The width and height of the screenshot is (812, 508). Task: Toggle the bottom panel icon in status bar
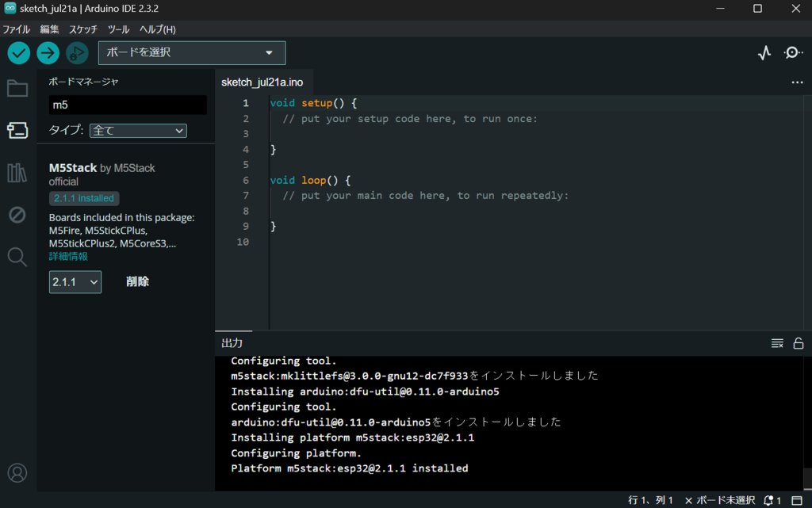point(797,500)
